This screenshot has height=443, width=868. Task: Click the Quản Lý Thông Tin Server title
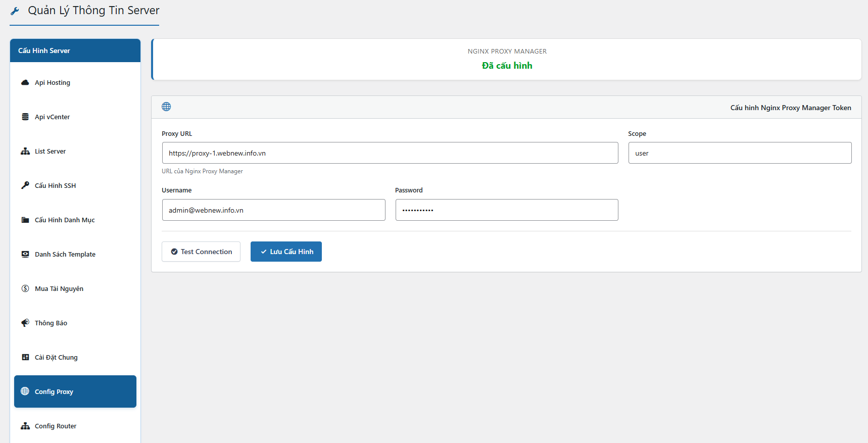tap(93, 11)
